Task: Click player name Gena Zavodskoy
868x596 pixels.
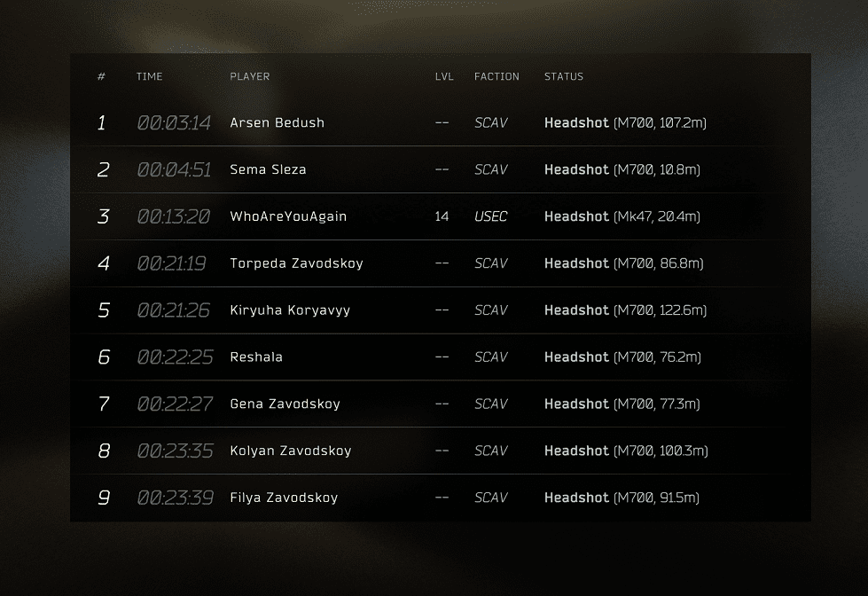Action: pos(285,404)
